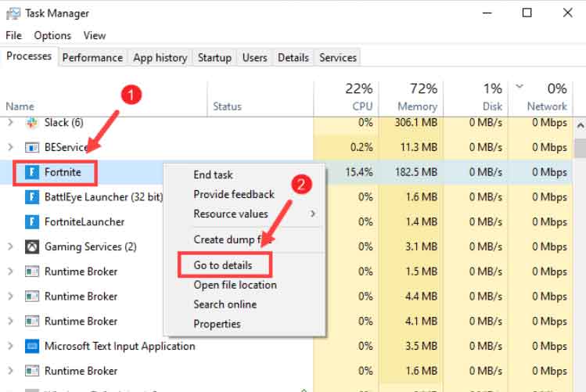This screenshot has width=586, height=392.
Task: Click the 3.5 MB memory cell
Action: click(421, 346)
